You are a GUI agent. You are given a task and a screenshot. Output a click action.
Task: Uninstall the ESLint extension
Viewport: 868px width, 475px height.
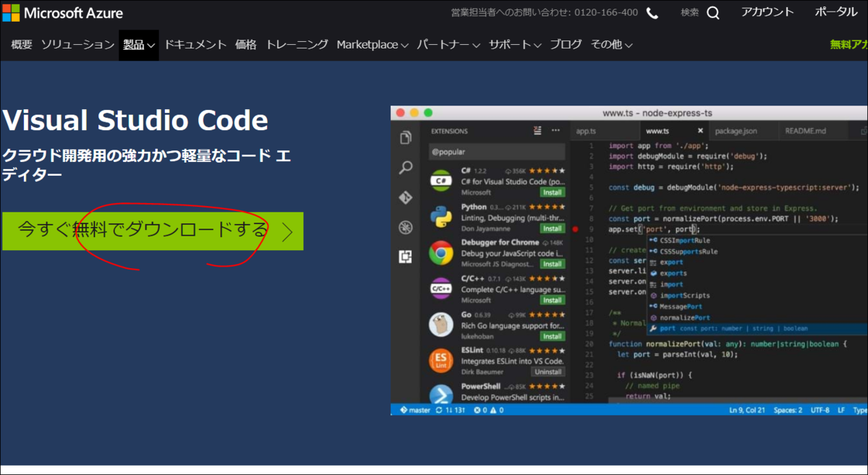tap(548, 372)
